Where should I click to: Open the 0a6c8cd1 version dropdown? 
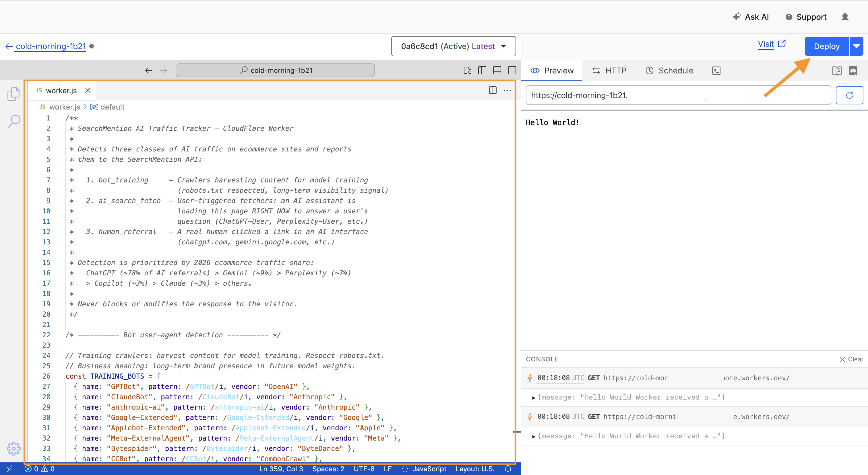[x=453, y=46]
